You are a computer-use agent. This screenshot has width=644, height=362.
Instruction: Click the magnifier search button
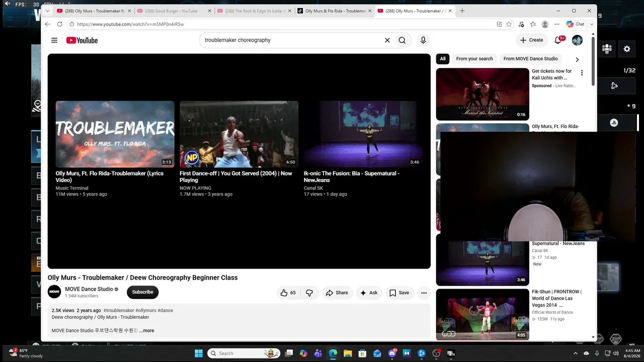point(402,40)
